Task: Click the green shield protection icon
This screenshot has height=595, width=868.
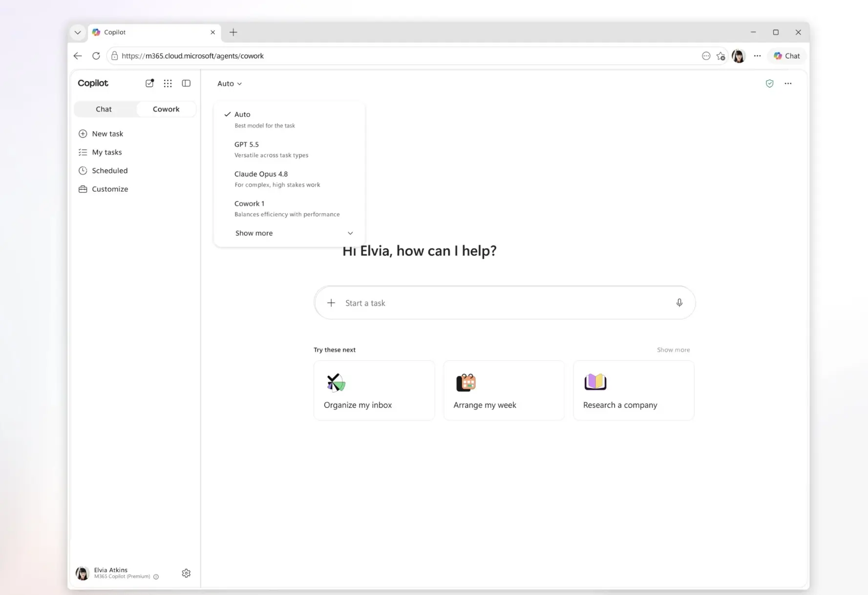Action: [769, 83]
